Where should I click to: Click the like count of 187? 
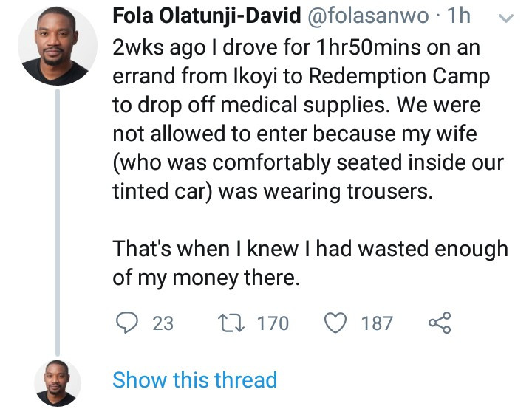click(x=377, y=323)
